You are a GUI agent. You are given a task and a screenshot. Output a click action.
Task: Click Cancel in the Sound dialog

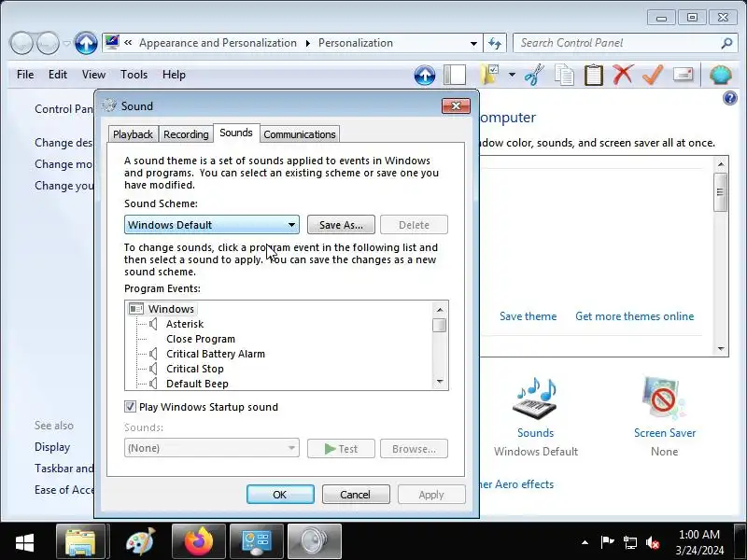tap(356, 495)
